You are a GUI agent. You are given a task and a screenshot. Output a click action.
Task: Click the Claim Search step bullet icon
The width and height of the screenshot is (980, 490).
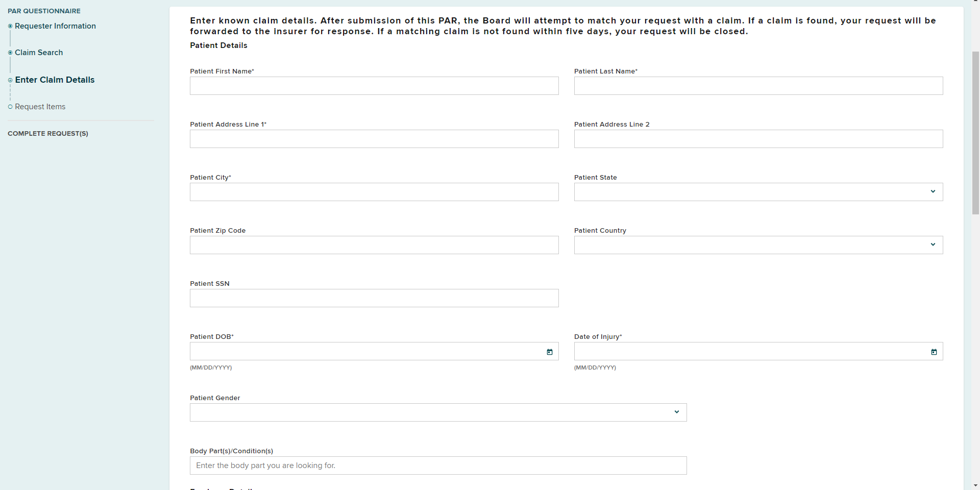[x=10, y=53]
